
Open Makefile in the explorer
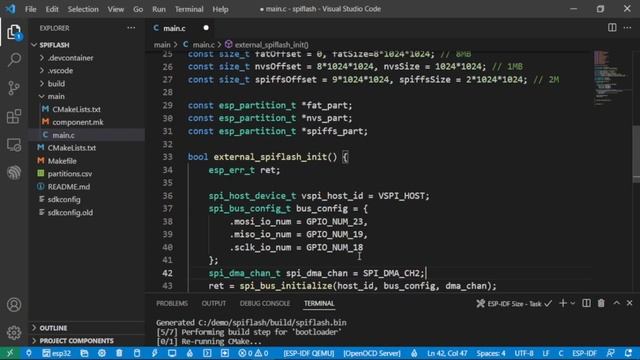point(87,161)
